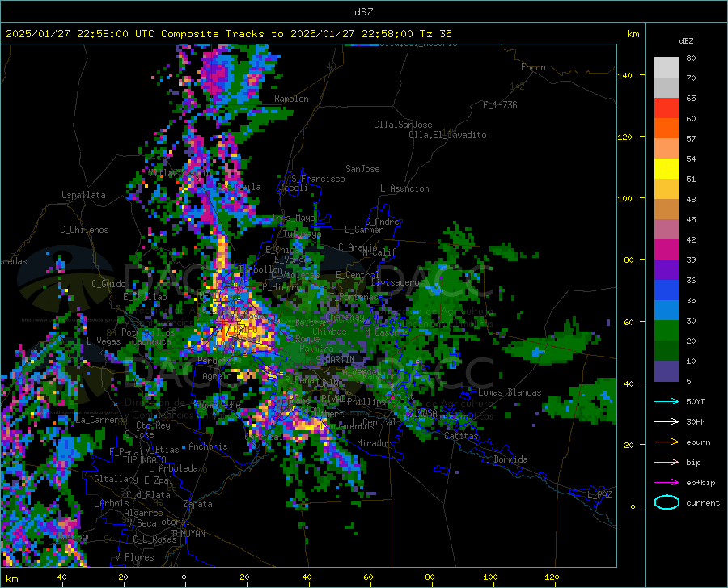Click the Phillips place label
The height and width of the screenshot is (588, 728).
point(366,402)
